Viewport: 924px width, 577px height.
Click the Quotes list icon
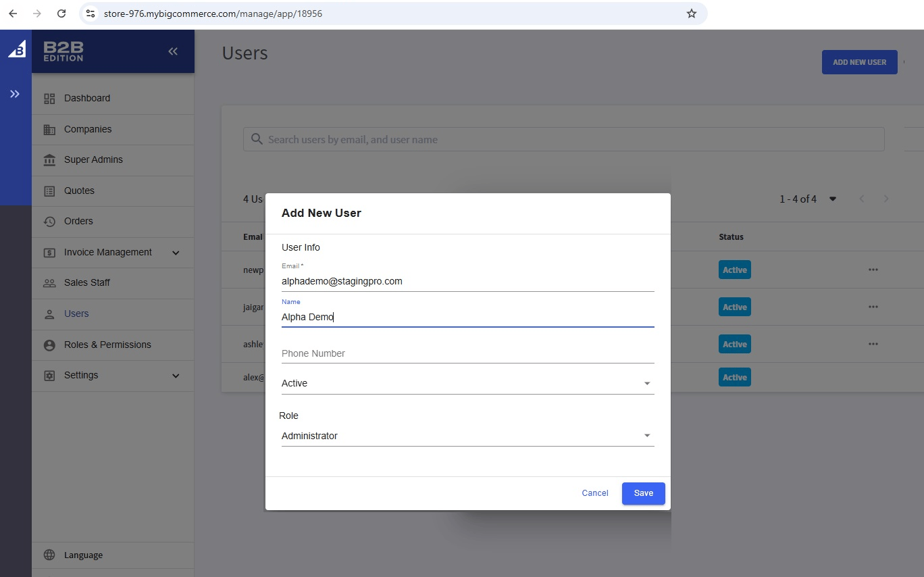pos(49,191)
